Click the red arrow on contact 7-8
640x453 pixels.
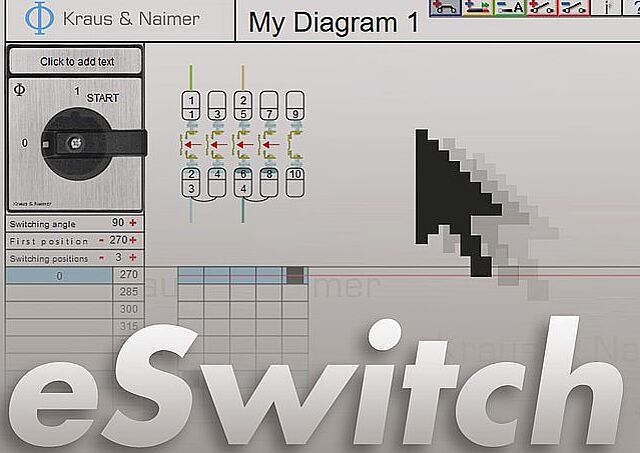[x=271, y=144]
